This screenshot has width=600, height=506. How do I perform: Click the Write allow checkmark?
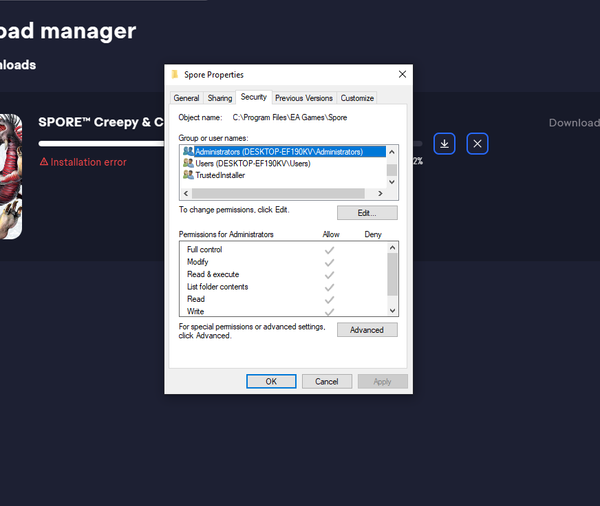[329, 312]
